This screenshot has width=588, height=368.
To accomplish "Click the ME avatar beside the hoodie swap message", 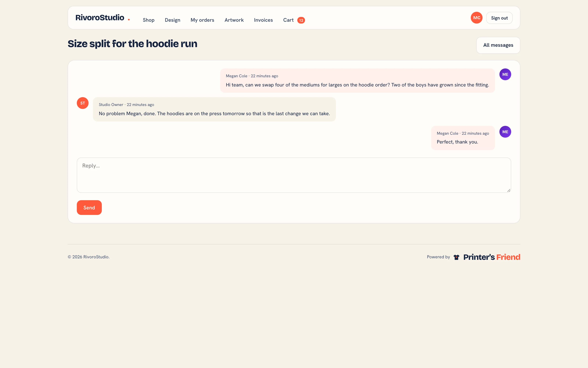I will point(505,74).
